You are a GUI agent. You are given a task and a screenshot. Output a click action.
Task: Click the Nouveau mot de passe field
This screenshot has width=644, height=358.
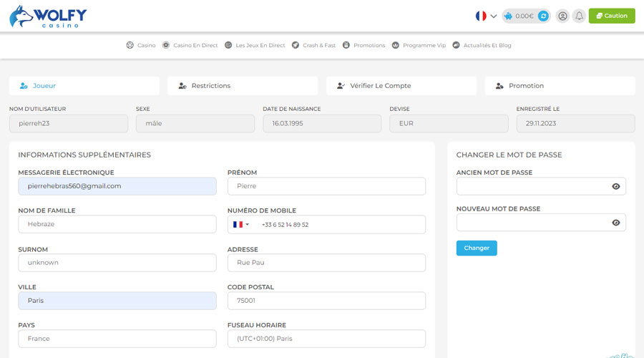(541, 223)
